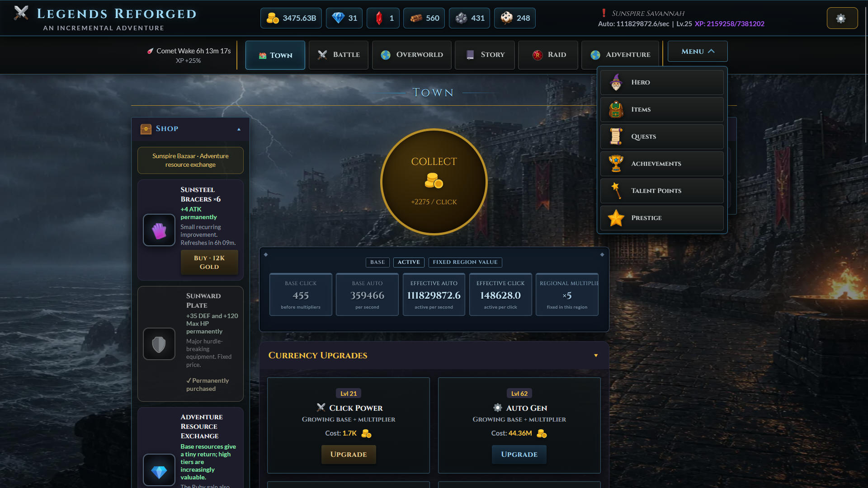Image resolution: width=868 pixels, height=488 pixels.
Task: Click the scroll Quests icon
Action: [616, 136]
